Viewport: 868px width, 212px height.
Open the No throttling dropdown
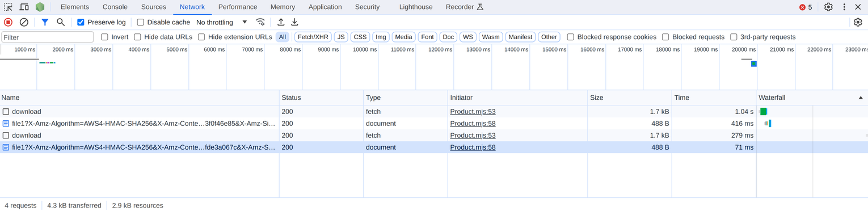click(x=221, y=22)
